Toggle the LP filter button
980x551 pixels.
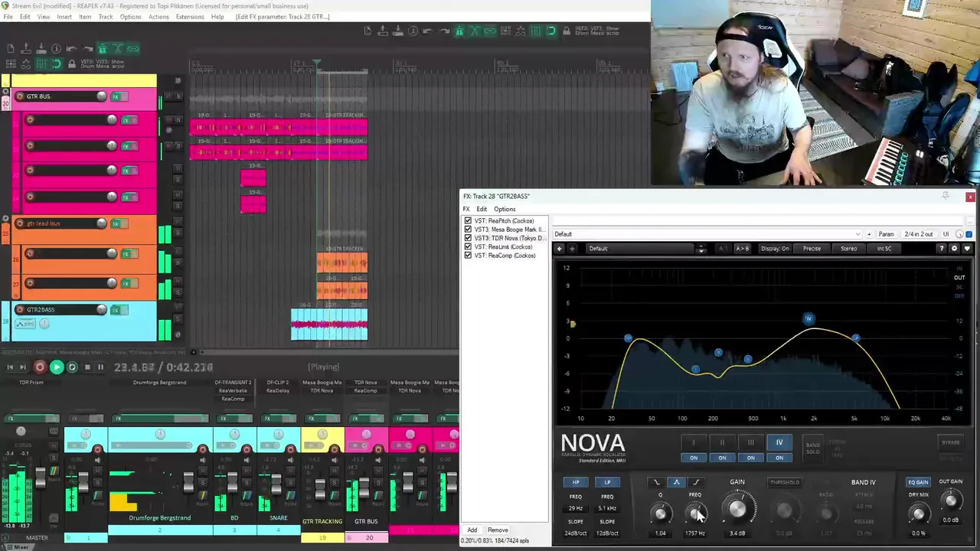(x=607, y=482)
